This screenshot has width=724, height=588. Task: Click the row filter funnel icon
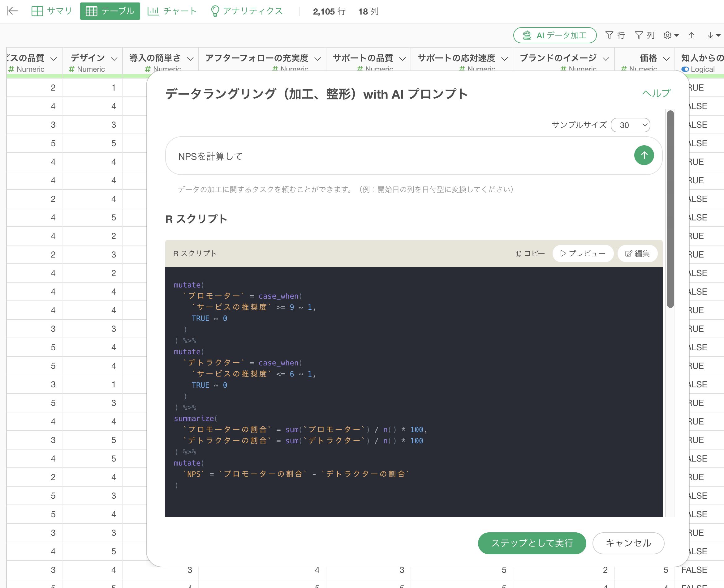tap(609, 35)
